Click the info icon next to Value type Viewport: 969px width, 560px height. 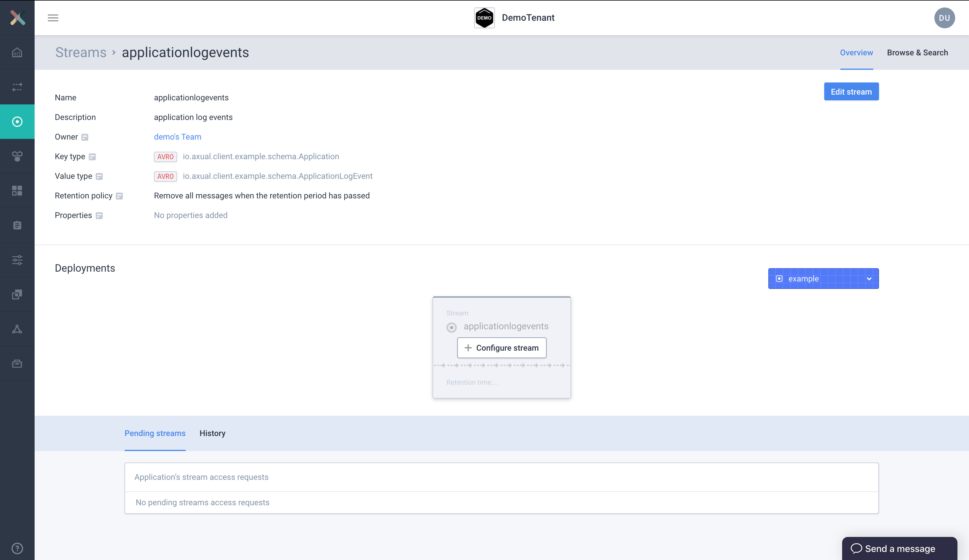click(99, 176)
